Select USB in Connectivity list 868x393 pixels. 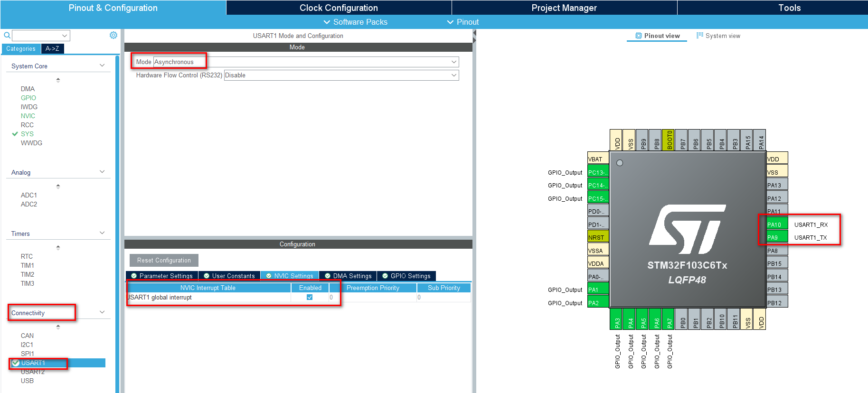(27, 381)
